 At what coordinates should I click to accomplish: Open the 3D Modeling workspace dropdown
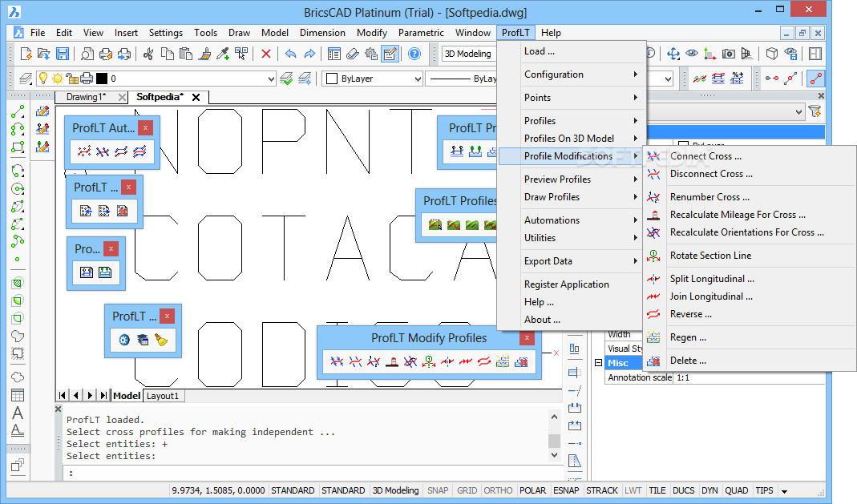pos(468,54)
